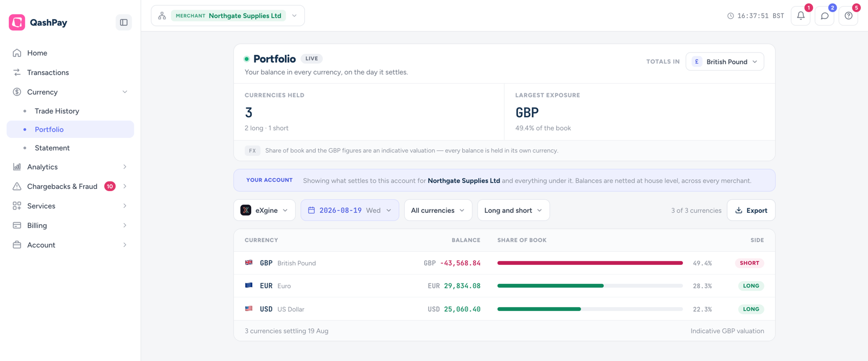Open the eXgine provider dropdown
Screen dimensions: 868x361
pos(265,210)
